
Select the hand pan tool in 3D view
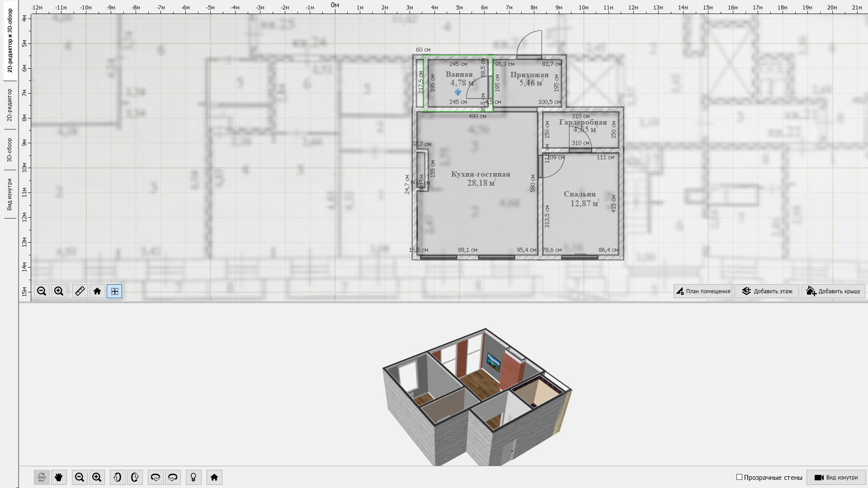pos(59,478)
